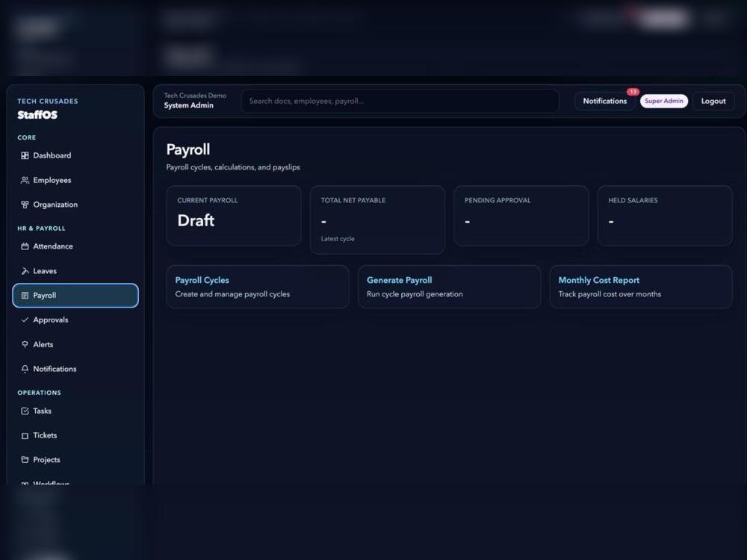Click the Attendance calendar icon
The image size is (747, 560).
click(x=25, y=246)
